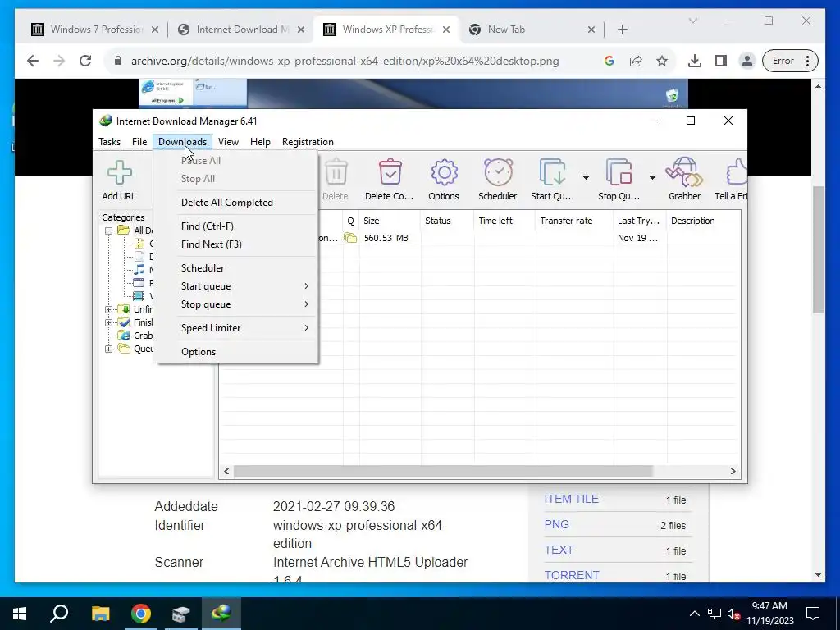Image resolution: width=840 pixels, height=630 pixels.
Task: Bookmark this page with the star icon
Action: 662,61
